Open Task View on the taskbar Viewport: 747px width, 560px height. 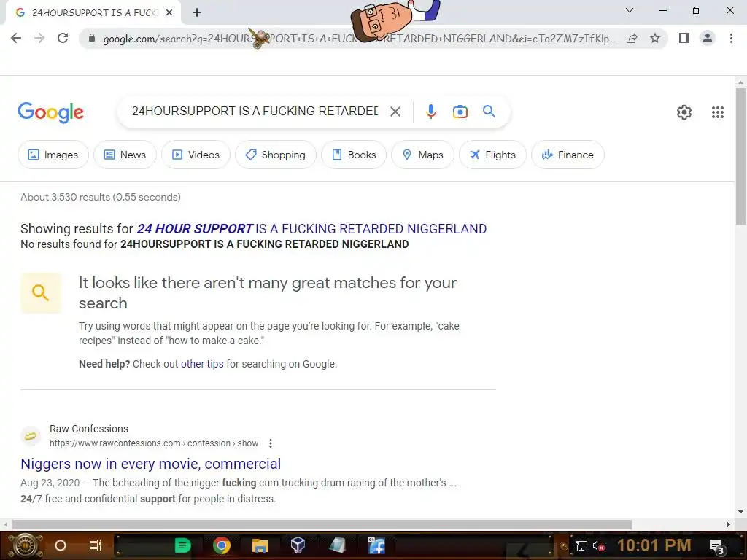[x=96, y=545]
